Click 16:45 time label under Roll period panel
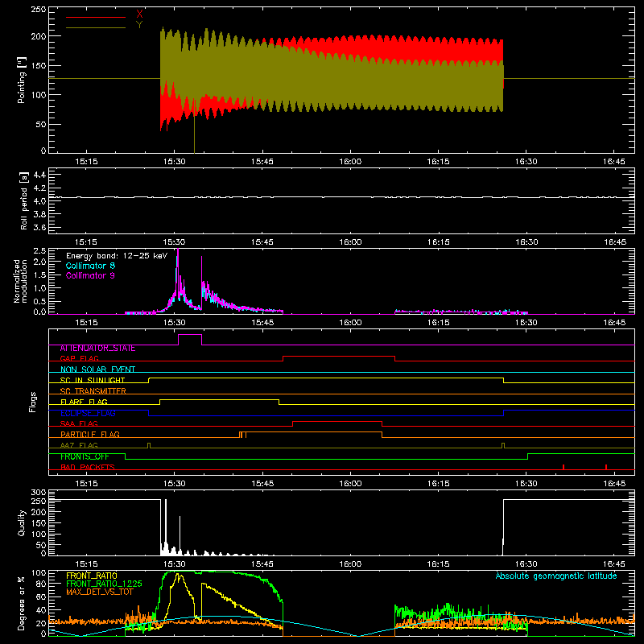The image size is (644, 644). coord(614,242)
